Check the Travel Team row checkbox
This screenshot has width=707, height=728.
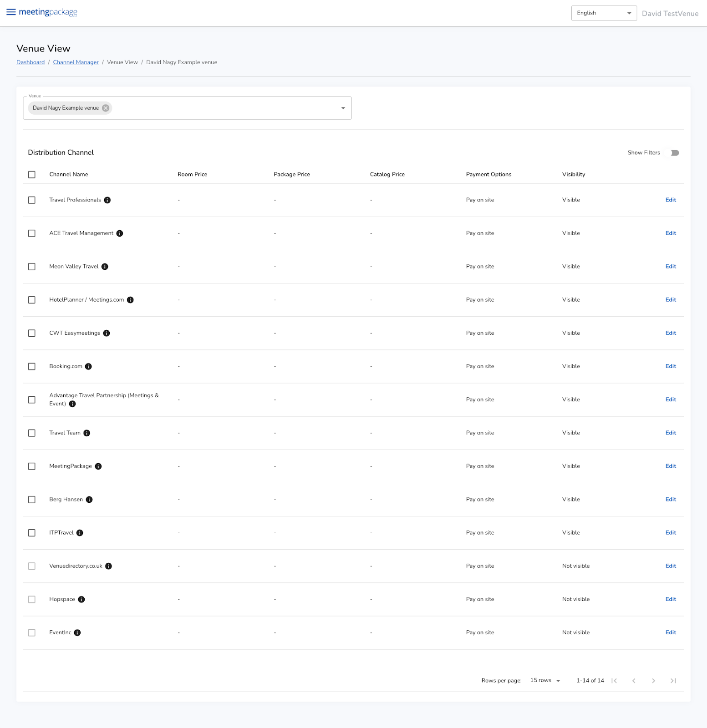click(32, 433)
